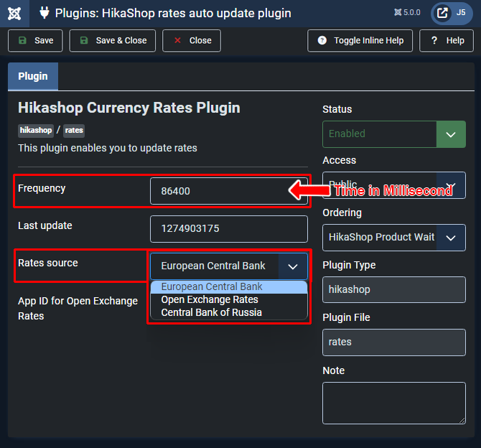Open the Help button
The height and width of the screenshot is (448, 481).
click(x=447, y=40)
